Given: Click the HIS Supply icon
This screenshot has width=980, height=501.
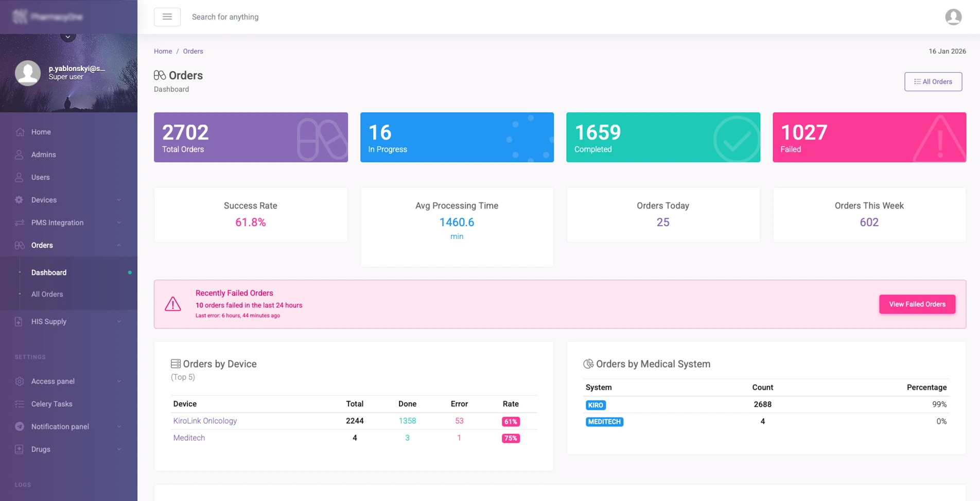Looking at the screenshot, I should coord(19,321).
